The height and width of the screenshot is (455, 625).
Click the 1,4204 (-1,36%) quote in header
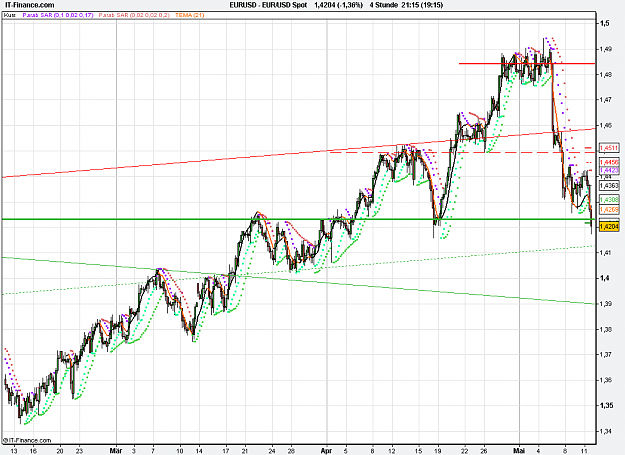338,5
